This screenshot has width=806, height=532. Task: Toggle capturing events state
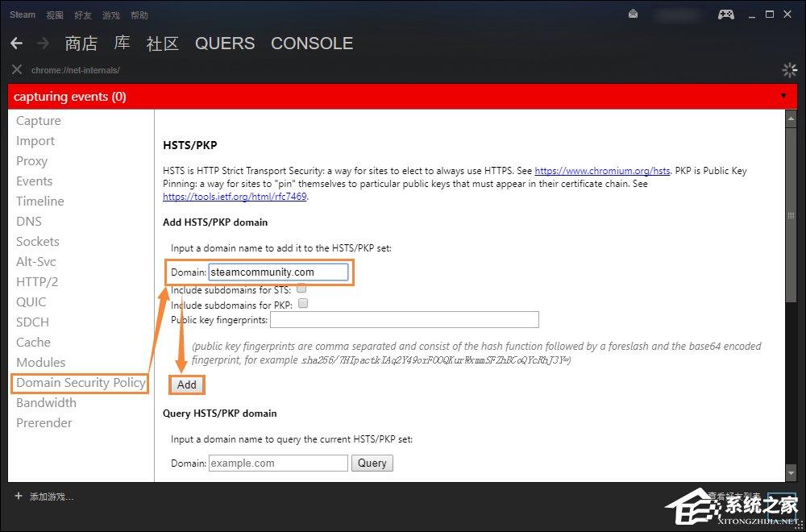click(69, 97)
